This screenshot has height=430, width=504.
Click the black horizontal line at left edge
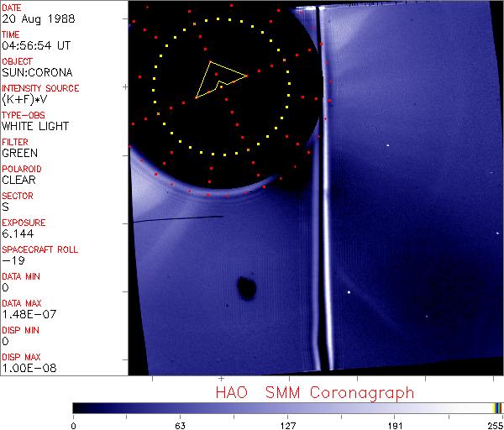[176, 218]
